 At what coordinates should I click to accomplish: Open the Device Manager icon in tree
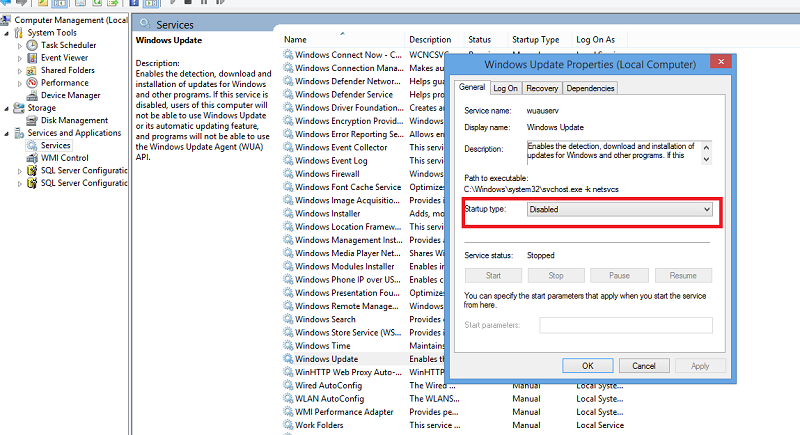(32, 95)
